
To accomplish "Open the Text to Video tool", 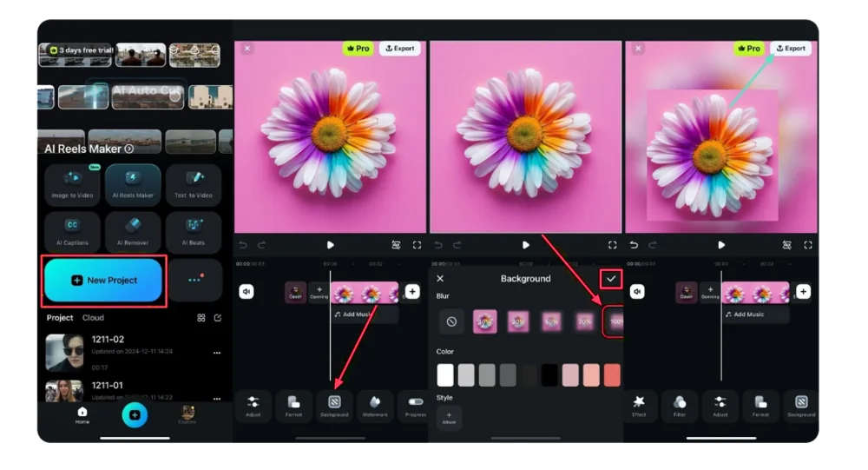I will click(x=194, y=184).
